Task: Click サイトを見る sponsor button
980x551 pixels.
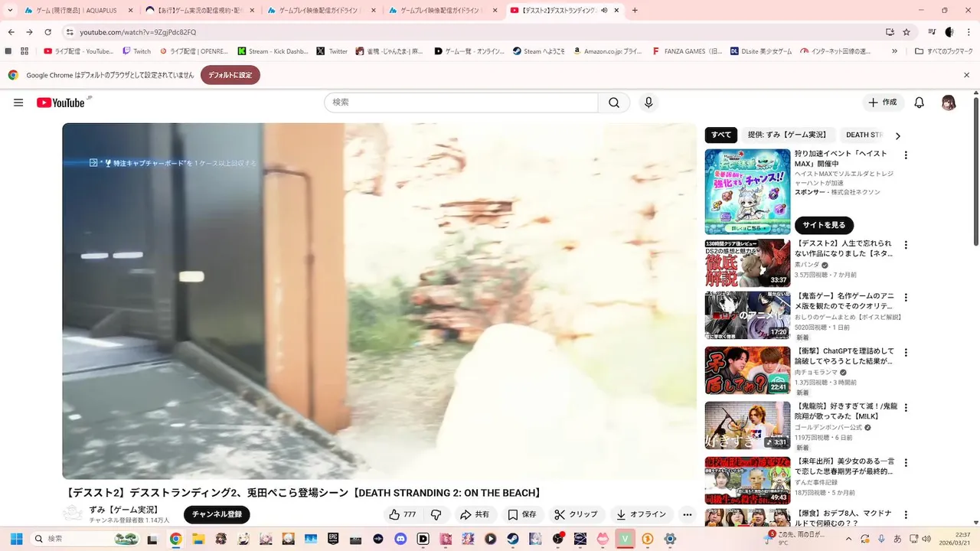Action: point(824,225)
